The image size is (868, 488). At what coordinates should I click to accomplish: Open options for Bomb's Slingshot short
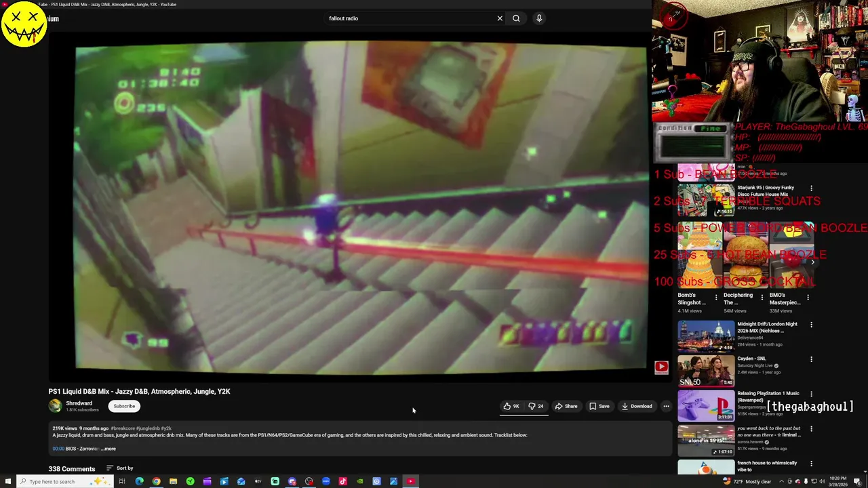pyautogui.click(x=716, y=297)
